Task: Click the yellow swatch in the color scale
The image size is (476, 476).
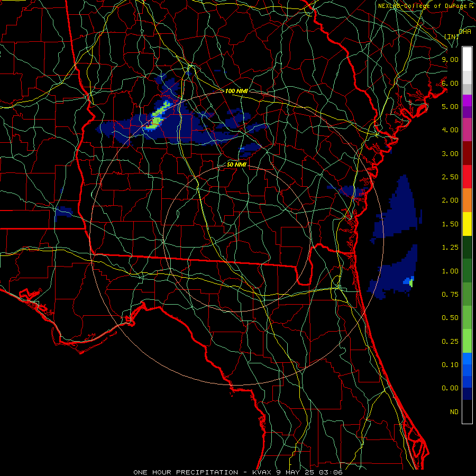Action: (x=467, y=224)
